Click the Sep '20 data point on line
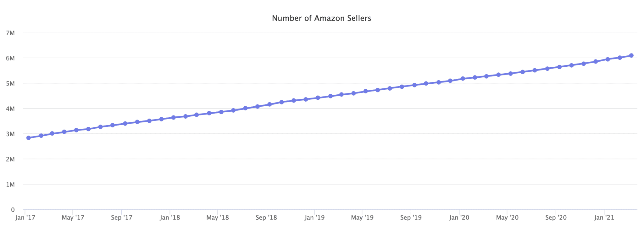The width and height of the screenshot is (644, 235). click(x=559, y=67)
